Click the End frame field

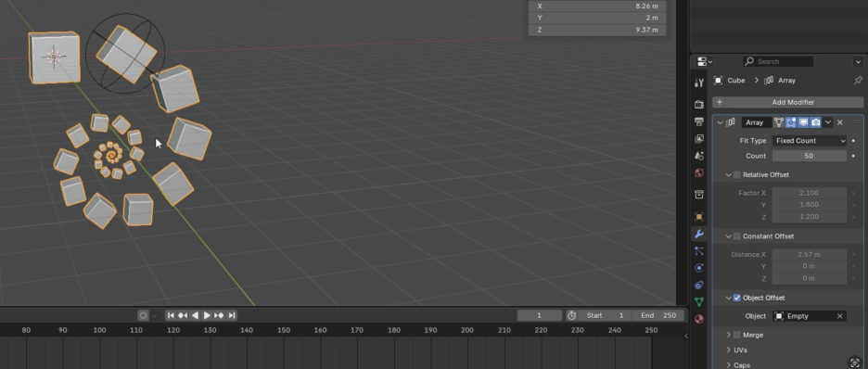(657, 315)
